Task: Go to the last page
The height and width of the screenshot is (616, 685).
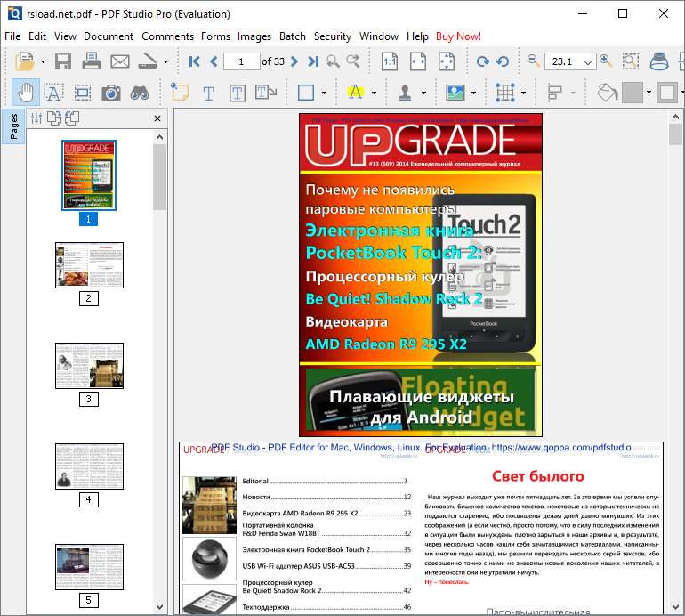Action: pos(312,61)
